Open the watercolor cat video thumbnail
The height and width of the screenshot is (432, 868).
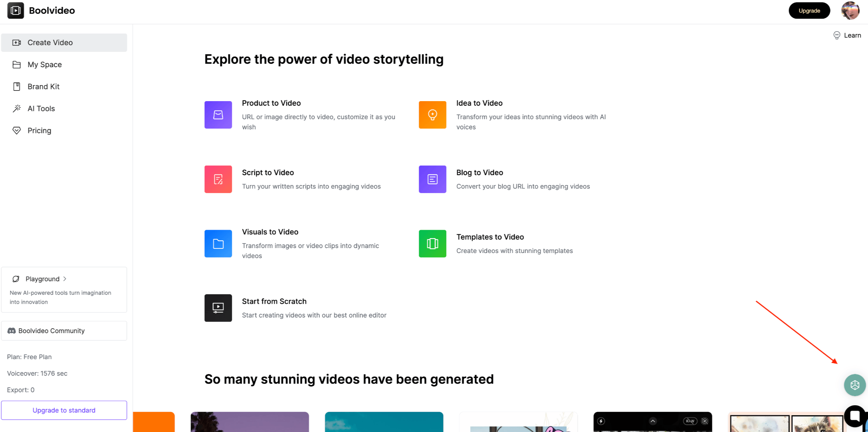point(787,422)
